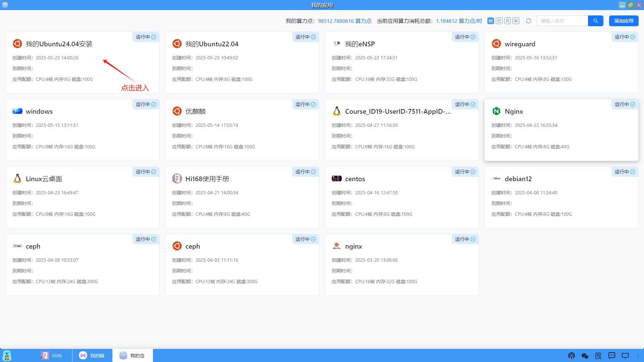Click the centos app icon
The width and height of the screenshot is (644, 362).
coord(337,178)
